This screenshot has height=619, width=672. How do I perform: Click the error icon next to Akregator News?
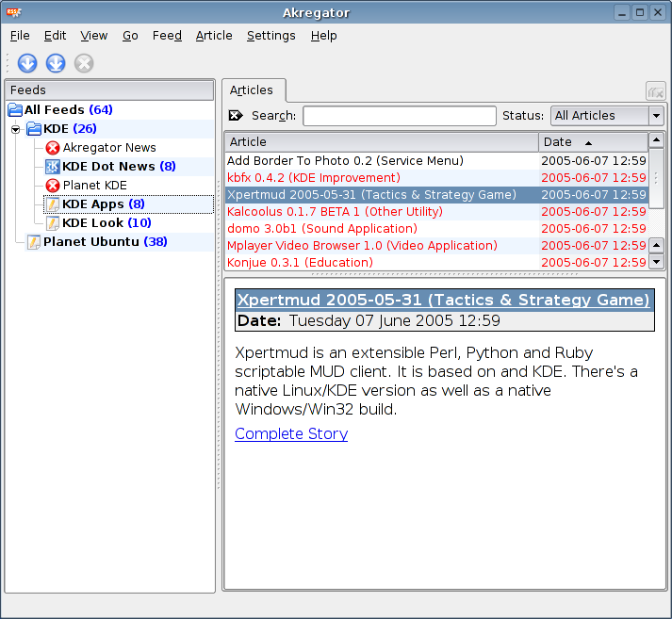click(53, 148)
